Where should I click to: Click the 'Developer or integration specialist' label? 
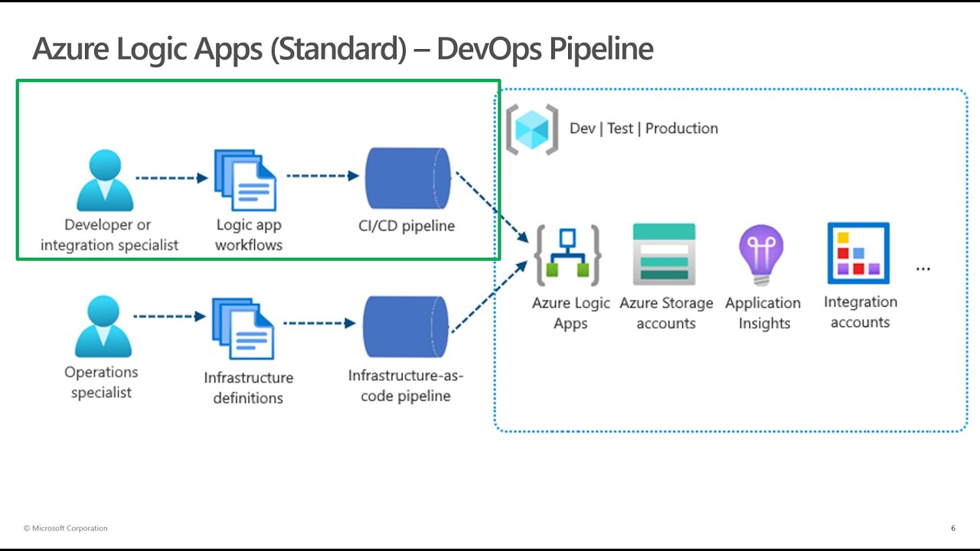pyautogui.click(x=109, y=235)
